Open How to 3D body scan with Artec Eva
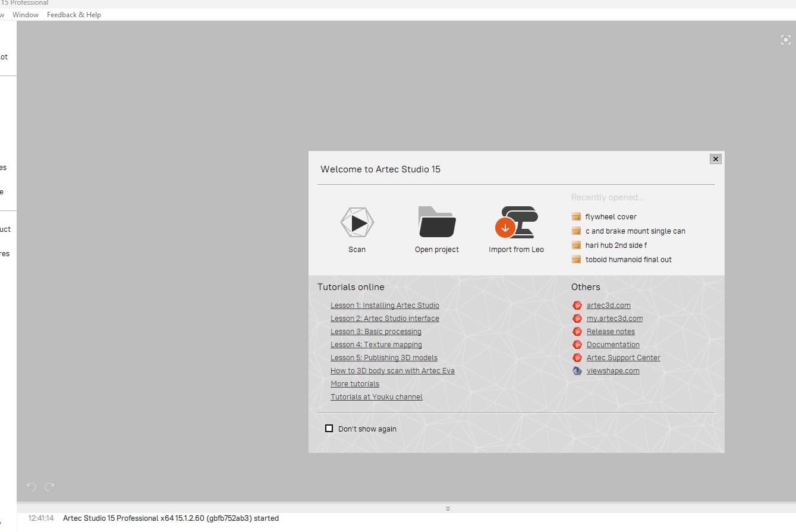Image resolution: width=796 pixels, height=532 pixels. (x=392, y=371)
